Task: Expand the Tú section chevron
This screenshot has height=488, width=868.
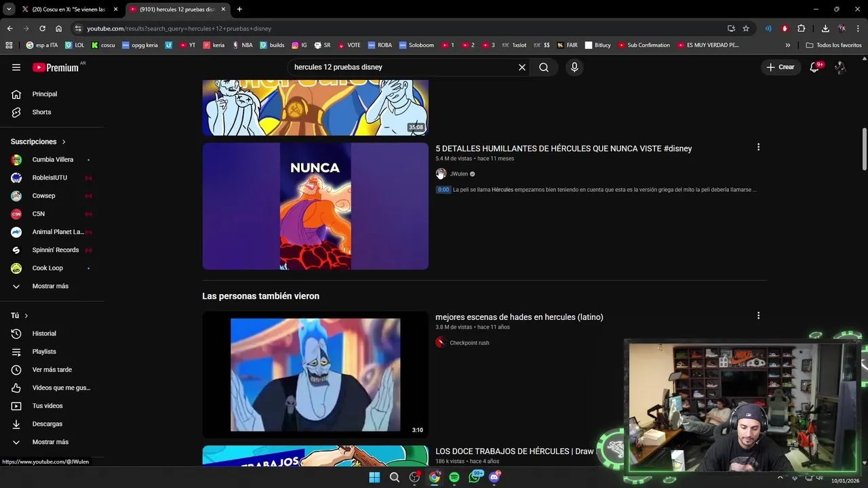Action: point(26,316)
